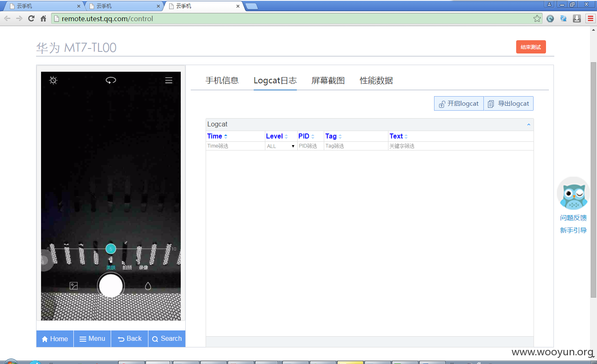Close the second 云手机 browser tab
Screen dimensions: 597x364
point(158,6)
